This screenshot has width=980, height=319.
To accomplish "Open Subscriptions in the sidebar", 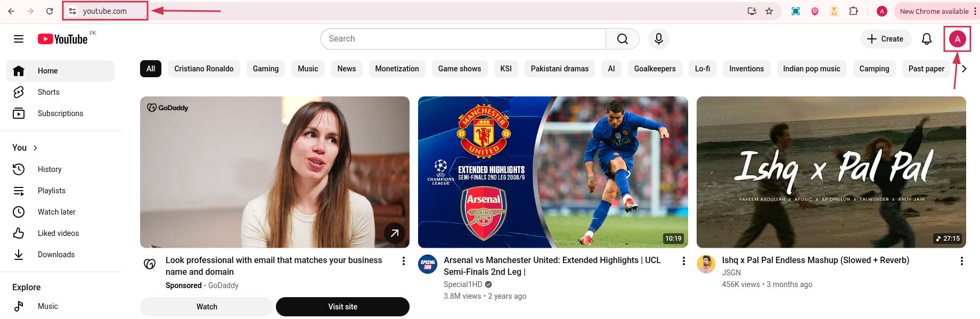I will click(x=60, y=113).
